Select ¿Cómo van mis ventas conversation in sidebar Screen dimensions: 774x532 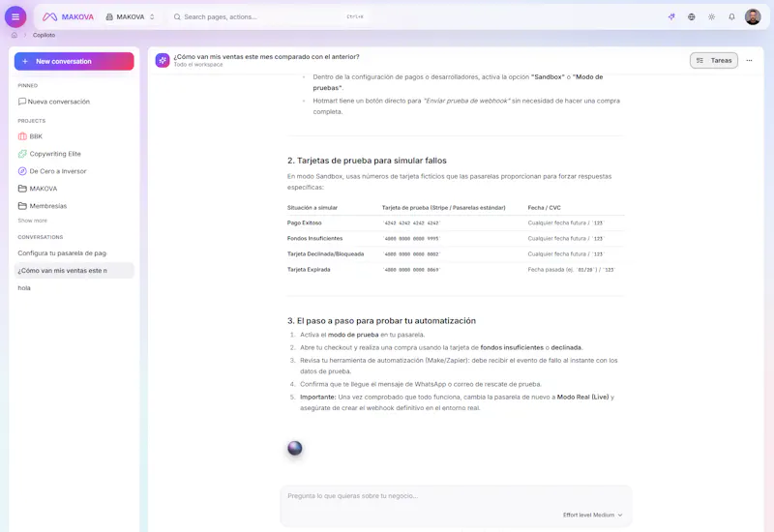(74, 271)
